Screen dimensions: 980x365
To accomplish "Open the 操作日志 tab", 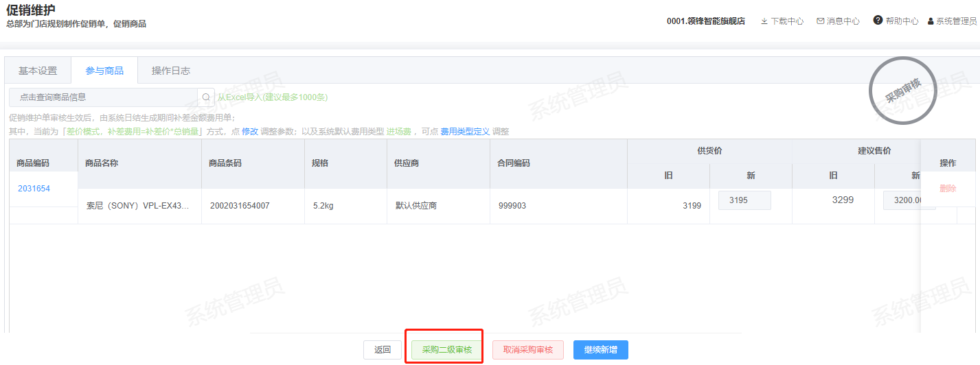I will tap(171, 71).
